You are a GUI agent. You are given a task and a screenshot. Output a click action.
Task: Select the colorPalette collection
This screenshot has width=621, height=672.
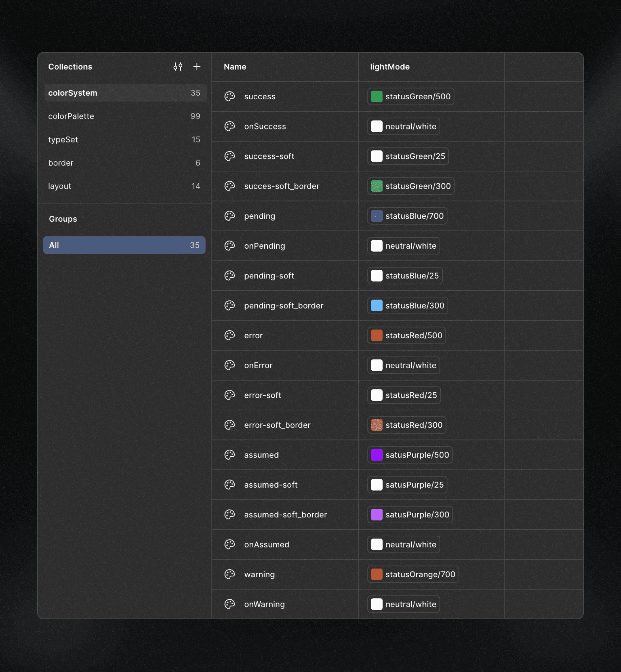point(71,116)
